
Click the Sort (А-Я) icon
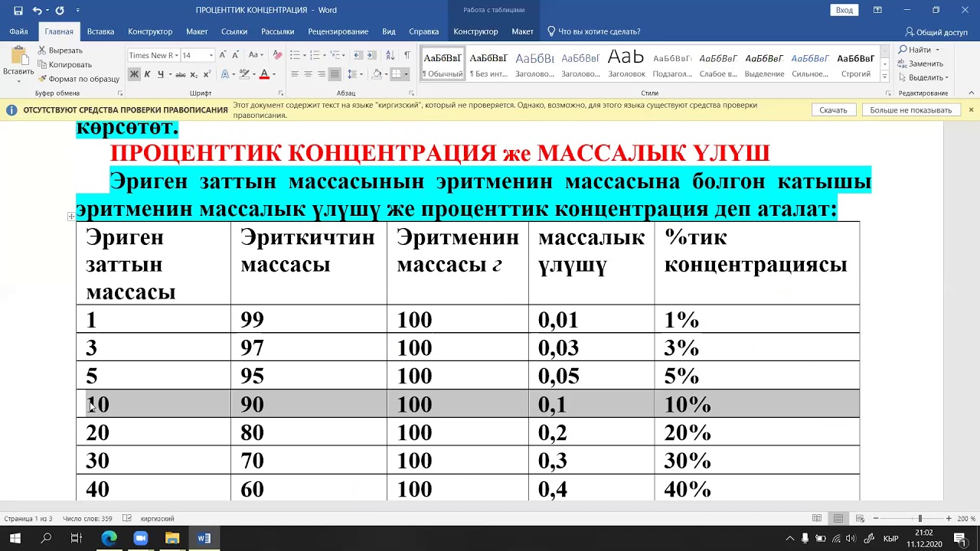pyautogui.click(x=389, y=55)
